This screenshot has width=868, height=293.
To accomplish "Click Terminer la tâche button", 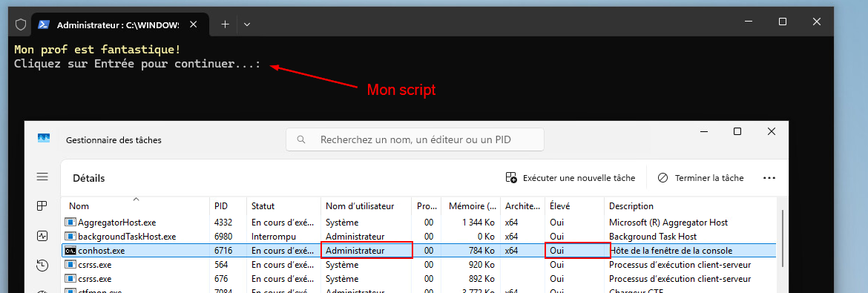I will click(700, 178).
